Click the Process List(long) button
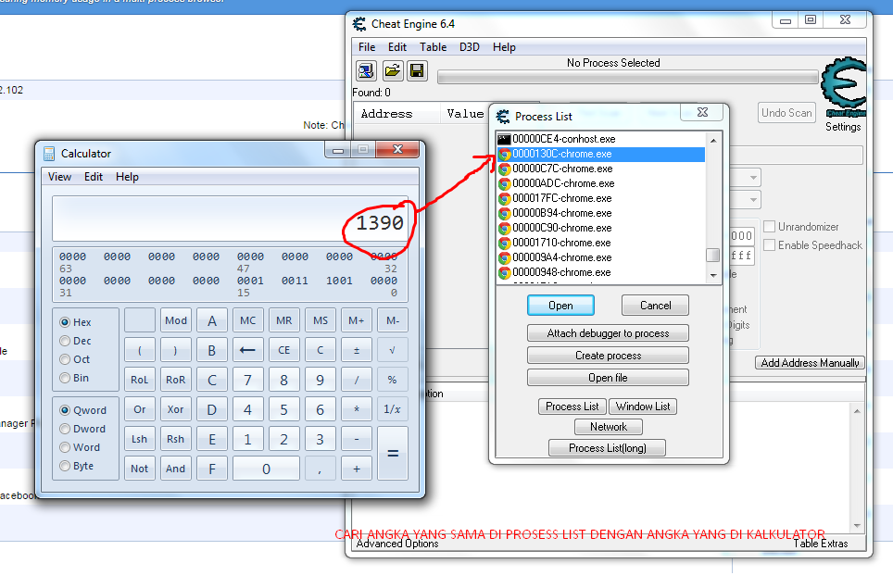 607,448
